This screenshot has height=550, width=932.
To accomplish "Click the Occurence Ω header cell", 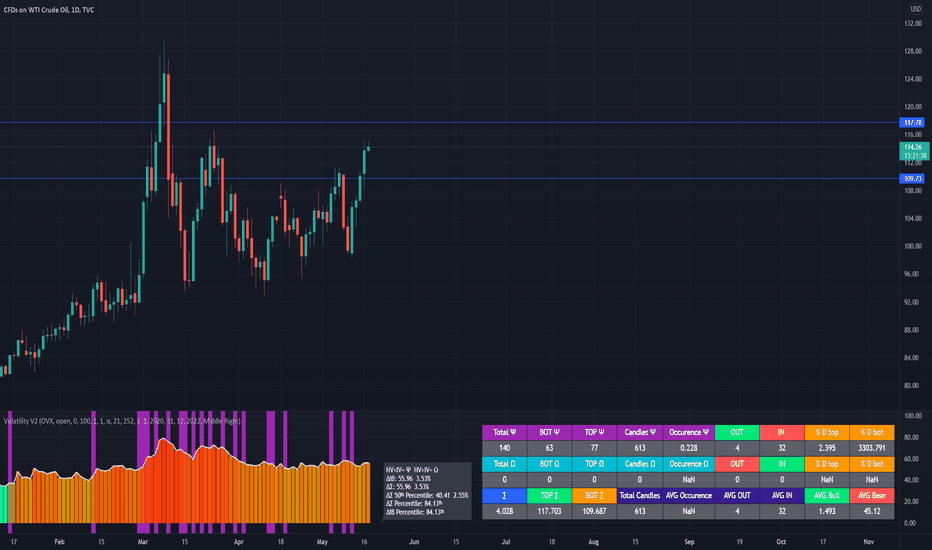I will [x=689, y=464].
